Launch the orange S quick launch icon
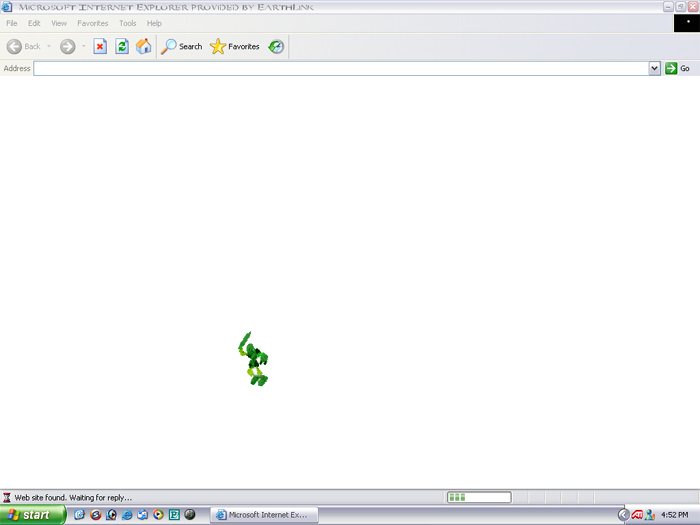The image size is (700, 525). coord(96,515)
